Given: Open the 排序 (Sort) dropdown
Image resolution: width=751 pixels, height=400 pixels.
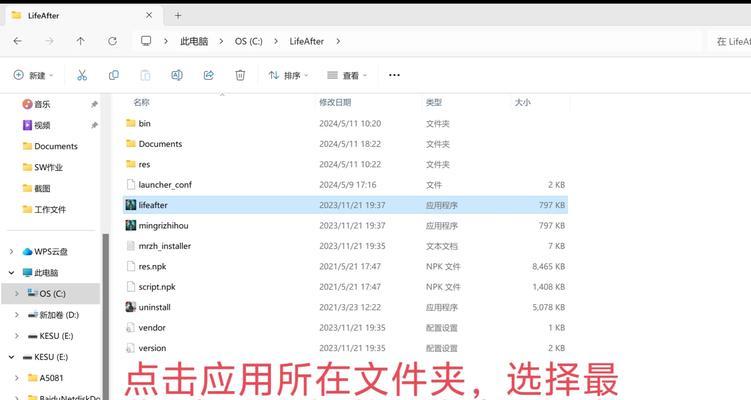Looking at the screenshot, I should click(288, 75).
